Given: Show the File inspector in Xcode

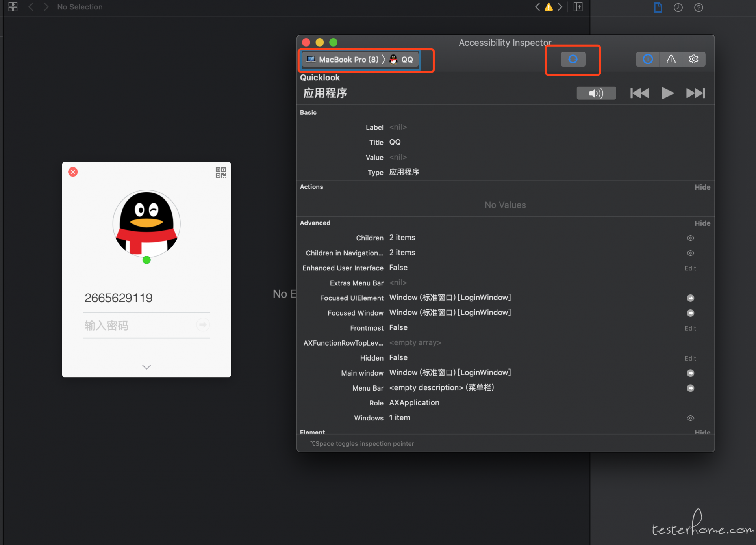Looking at the screenshot, I should [658, 7].
